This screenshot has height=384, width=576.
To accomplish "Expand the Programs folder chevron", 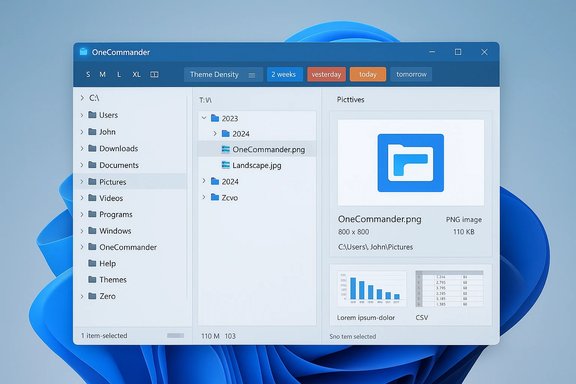I will tap(82, 214).
